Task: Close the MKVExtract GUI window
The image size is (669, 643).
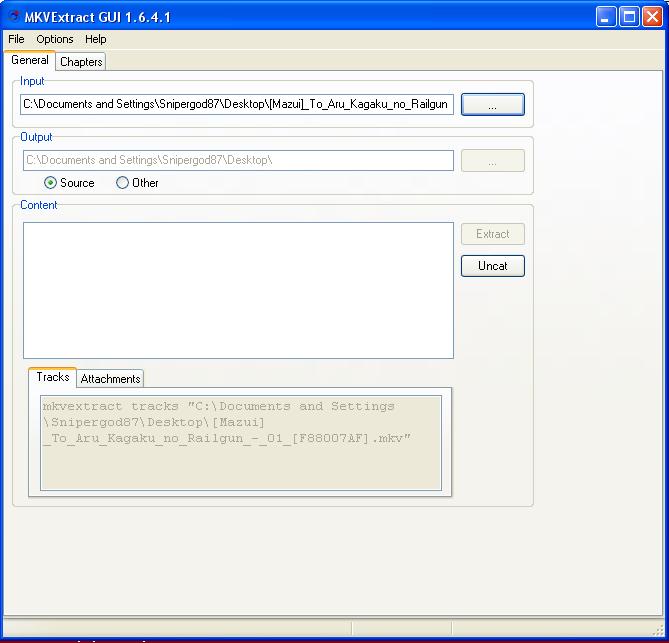Action: 653,17
